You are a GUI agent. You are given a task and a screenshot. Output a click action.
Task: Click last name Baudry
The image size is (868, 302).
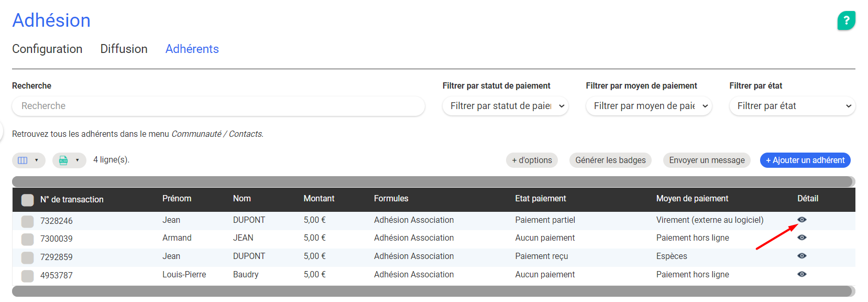(246, 275)
